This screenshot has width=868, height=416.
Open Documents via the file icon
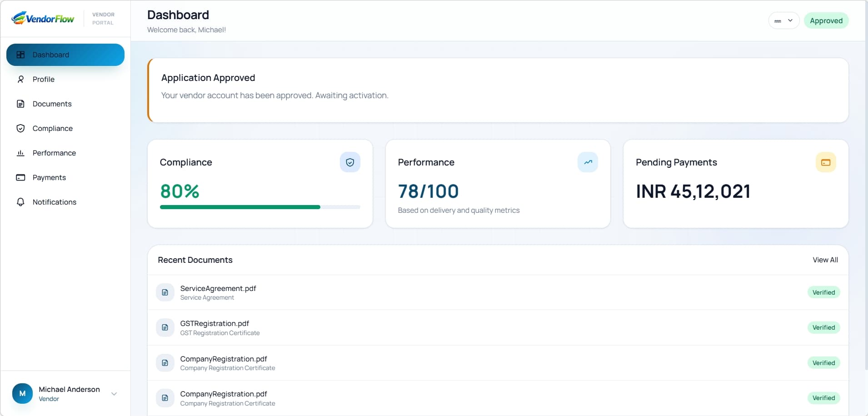21,104
